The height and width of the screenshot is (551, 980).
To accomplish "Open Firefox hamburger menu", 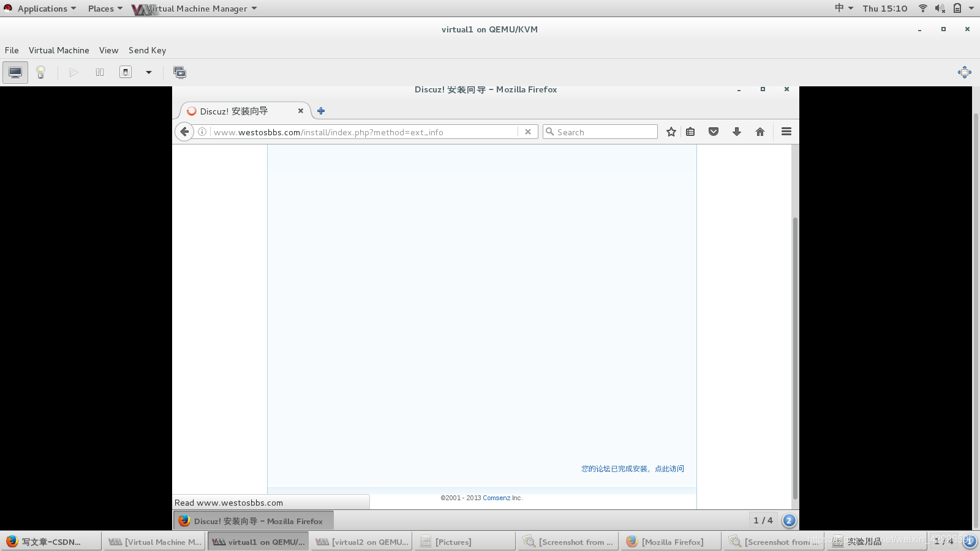I will pyautogui.click(x=786, y=132).
